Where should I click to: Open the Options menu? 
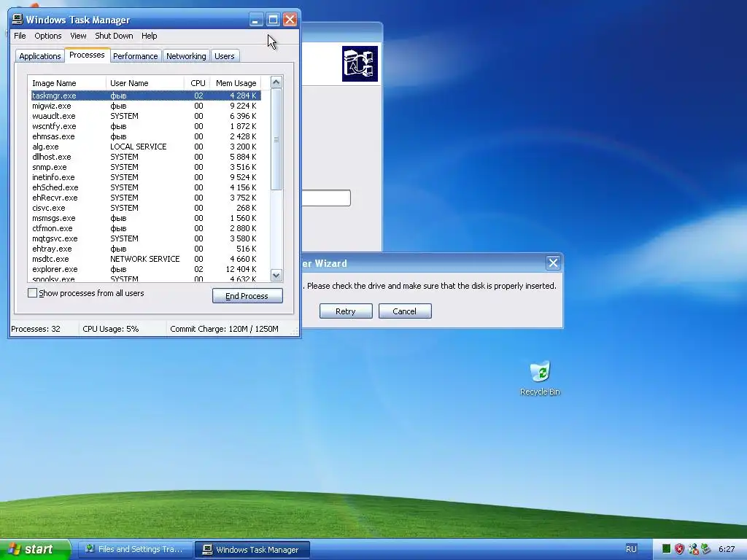coord(47,36)
